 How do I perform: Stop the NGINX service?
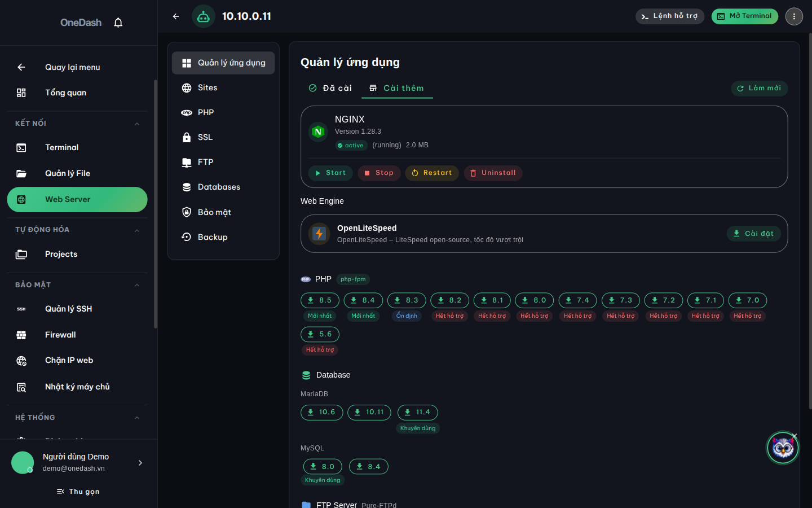click(379, 173)
